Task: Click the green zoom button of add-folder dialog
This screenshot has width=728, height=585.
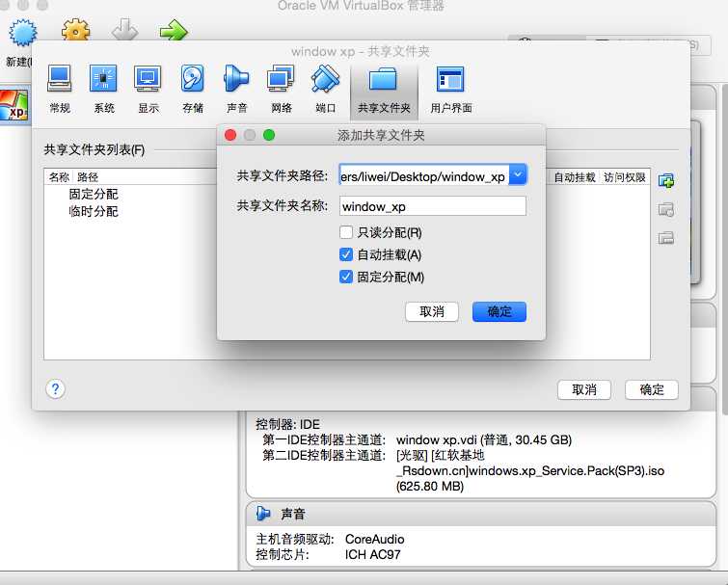Action: pyautogui.click(x=269, y=135)
